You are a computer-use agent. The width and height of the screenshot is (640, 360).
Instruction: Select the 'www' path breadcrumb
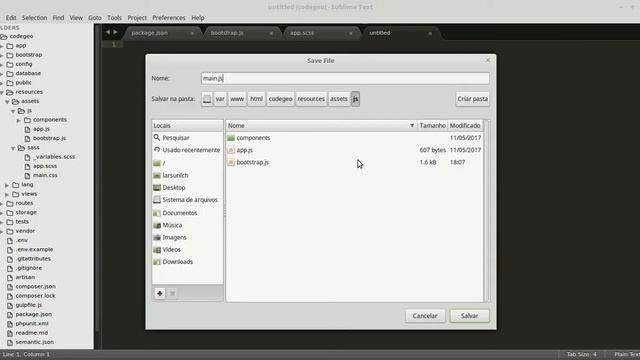[237, 99]
